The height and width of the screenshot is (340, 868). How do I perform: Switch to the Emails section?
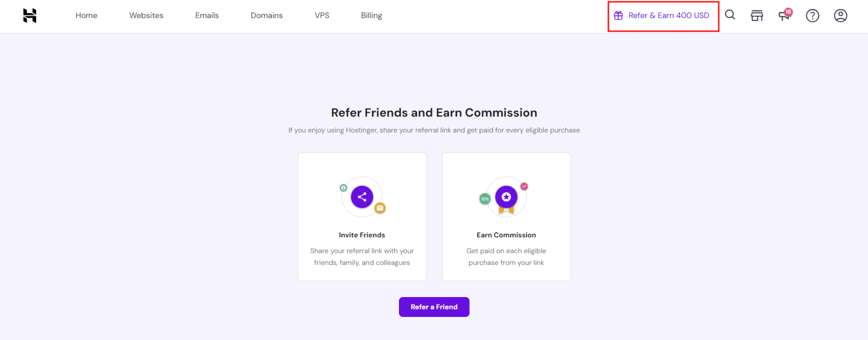coord(207,16)
